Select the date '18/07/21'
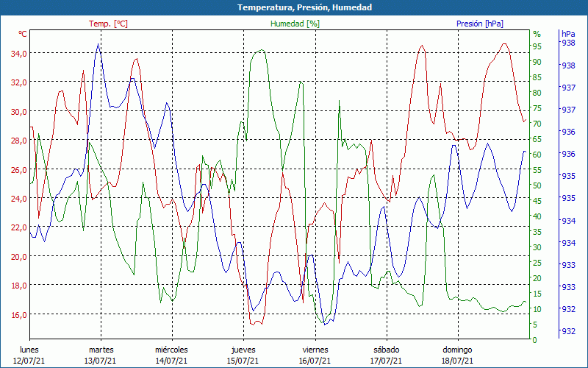 (457, 361)
